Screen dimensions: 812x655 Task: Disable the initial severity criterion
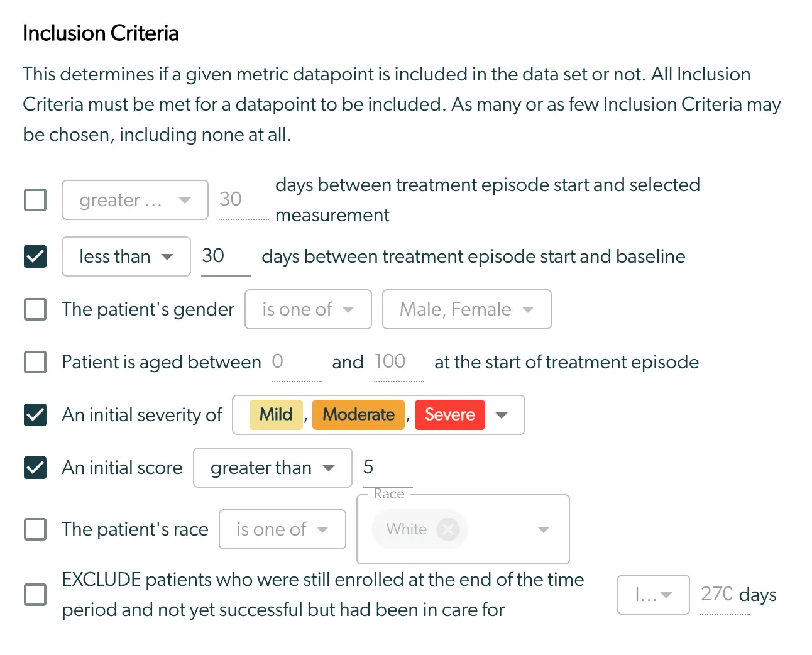[x=35, y=415]
